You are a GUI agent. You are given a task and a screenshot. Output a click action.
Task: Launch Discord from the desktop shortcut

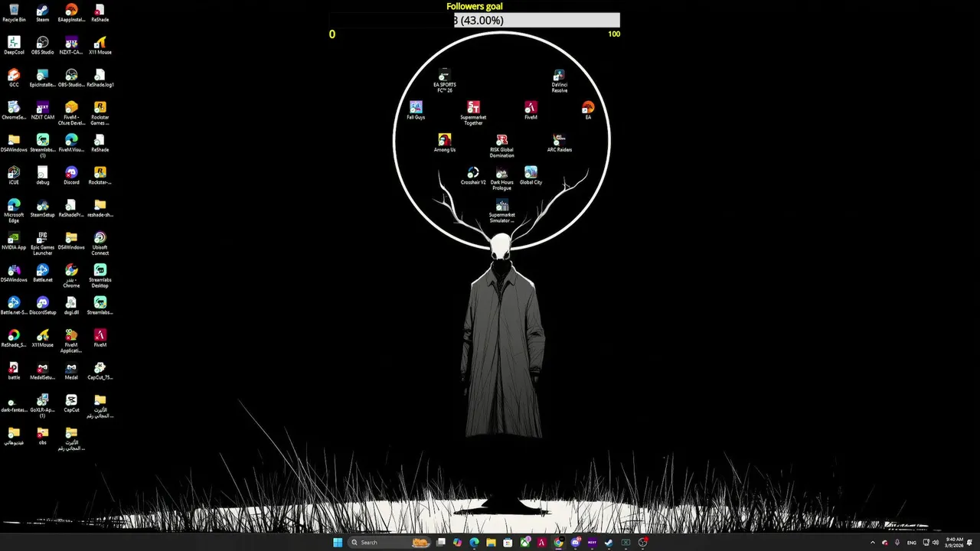(x=71, y=176)
